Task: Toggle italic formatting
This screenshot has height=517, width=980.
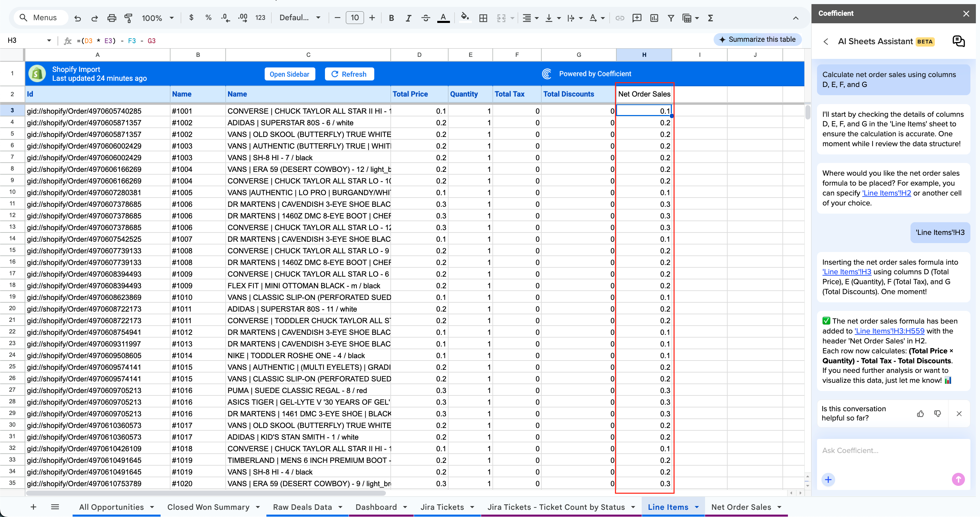Action: coord(408,18)
